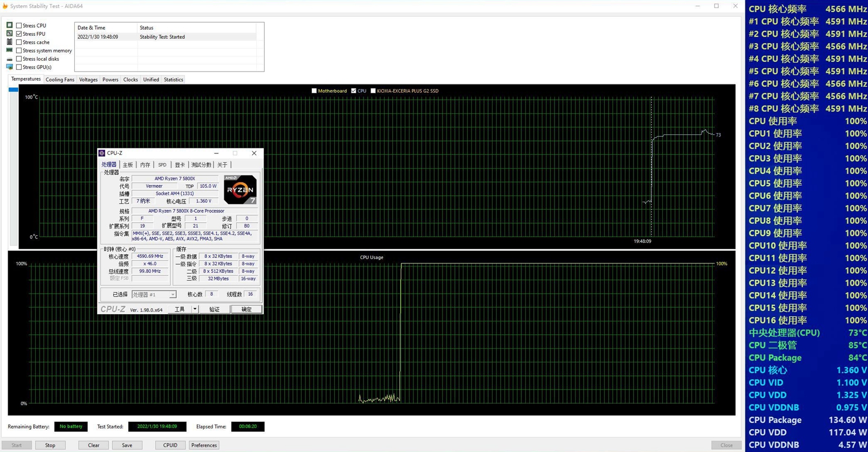Click the Stop button
This screenshot has width=868, height=452.
[50, 445]
